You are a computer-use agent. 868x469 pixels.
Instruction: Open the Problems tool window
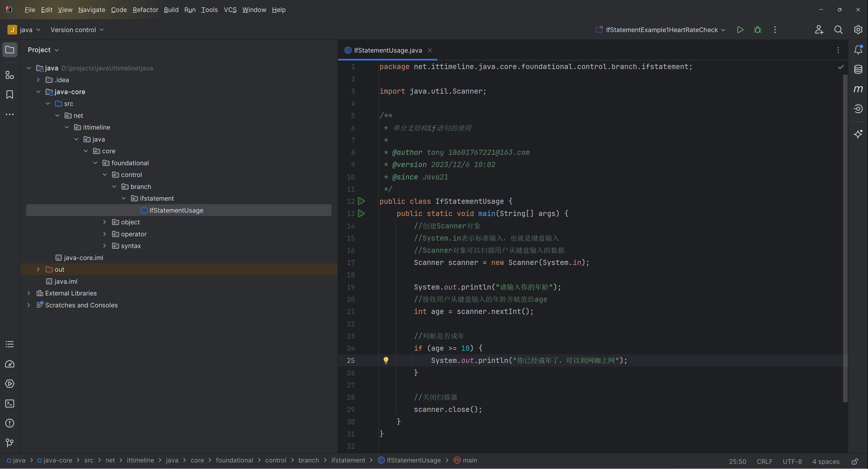pos(10,423)
